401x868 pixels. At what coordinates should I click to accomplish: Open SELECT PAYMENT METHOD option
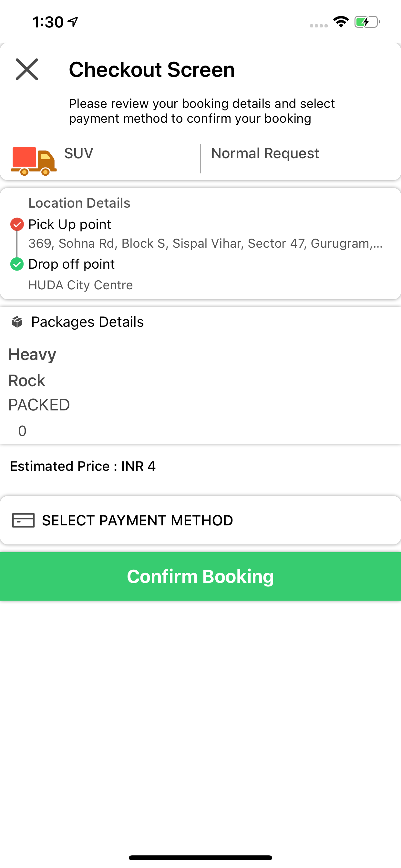pos(200,520)
